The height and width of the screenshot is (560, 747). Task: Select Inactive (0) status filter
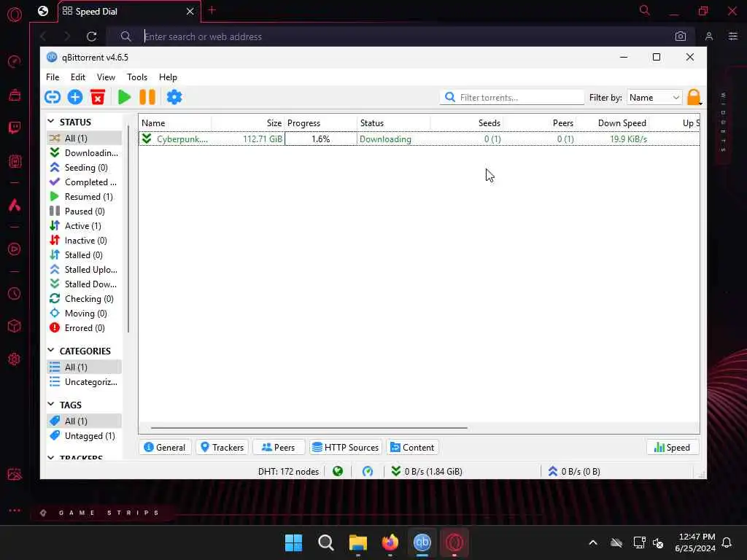pos(85,241)
